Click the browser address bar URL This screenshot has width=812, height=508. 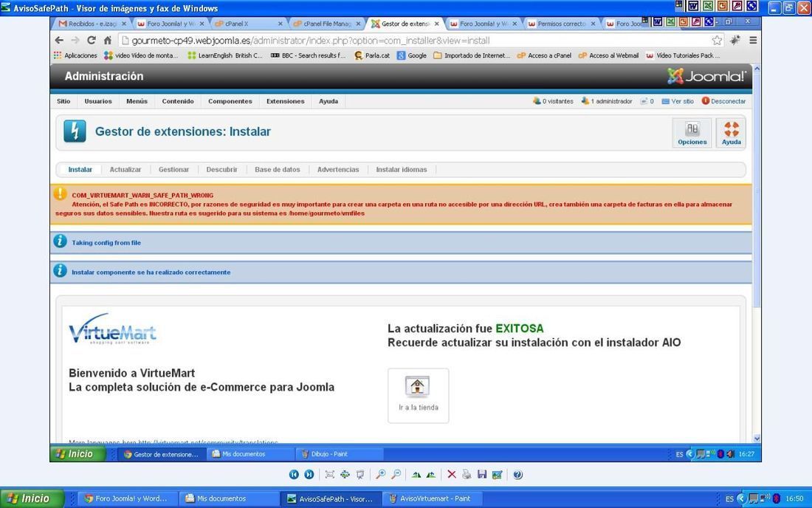311,41
